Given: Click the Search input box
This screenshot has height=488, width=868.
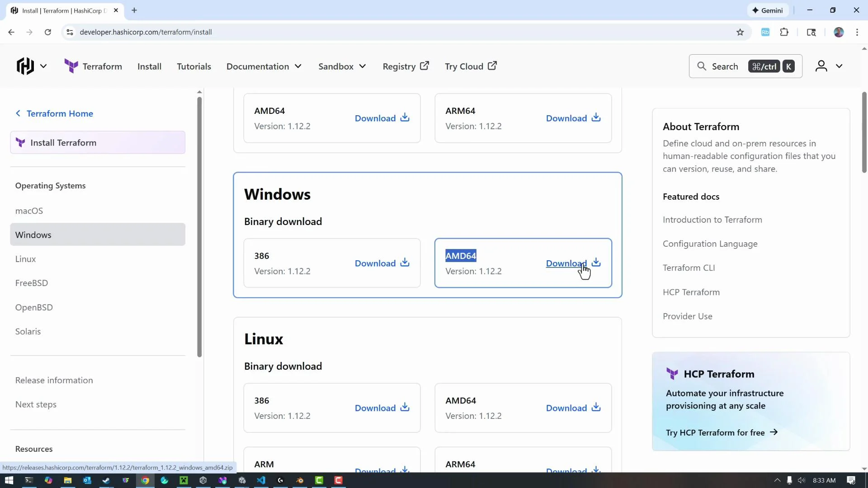Looking at the screenshot, I should (x=745, y=66).
